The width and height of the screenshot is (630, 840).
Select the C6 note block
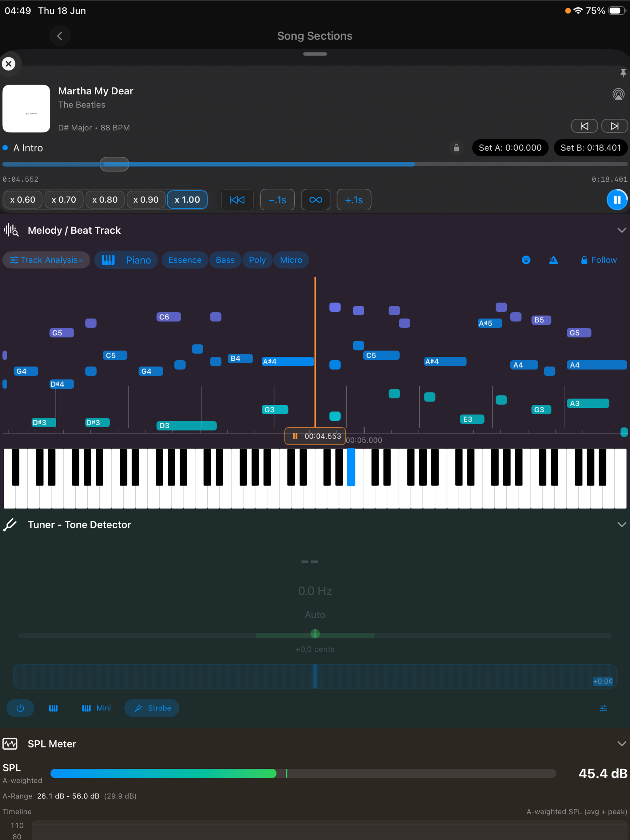click(x=169, y=317)
